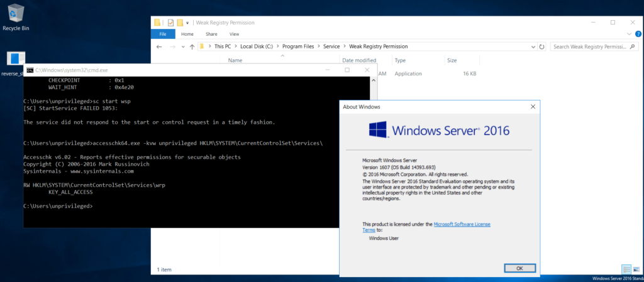Click KEY_ALL_ACCESS line in cmd output
The height and width of the screenshot is (282, 644).
point(70,192)
